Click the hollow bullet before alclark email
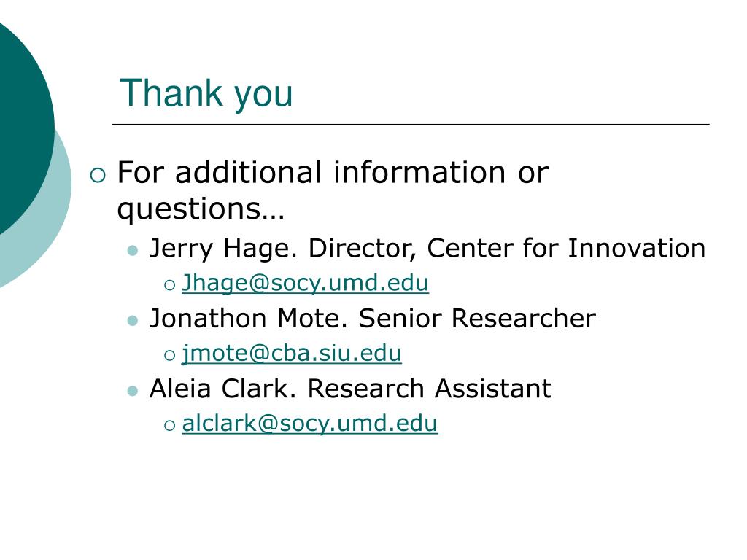The image size is (747, 560). [x=169, y=425]
